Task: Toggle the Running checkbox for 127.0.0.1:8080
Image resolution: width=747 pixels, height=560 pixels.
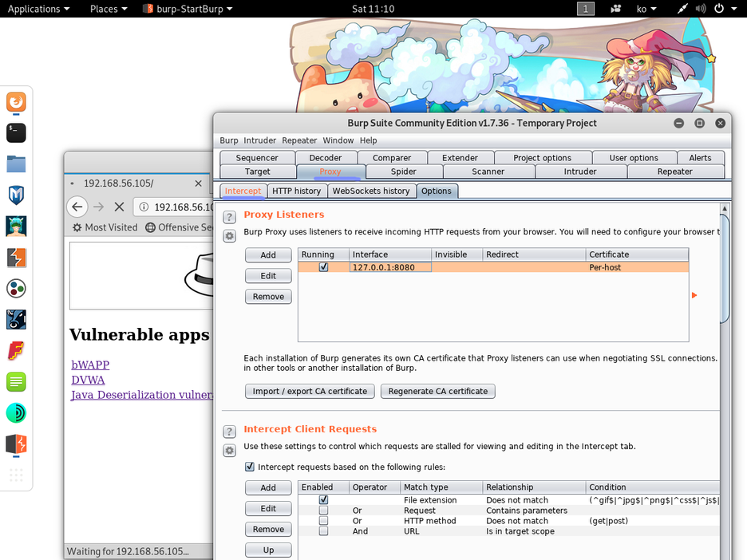Action: tap(323, 267)
